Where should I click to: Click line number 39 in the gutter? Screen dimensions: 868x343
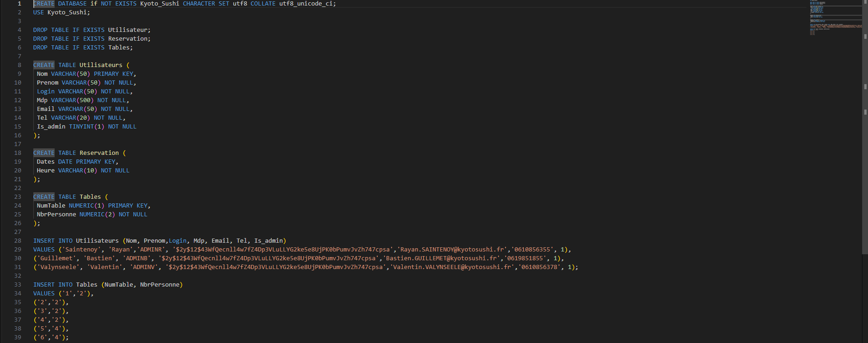(18, 337)
